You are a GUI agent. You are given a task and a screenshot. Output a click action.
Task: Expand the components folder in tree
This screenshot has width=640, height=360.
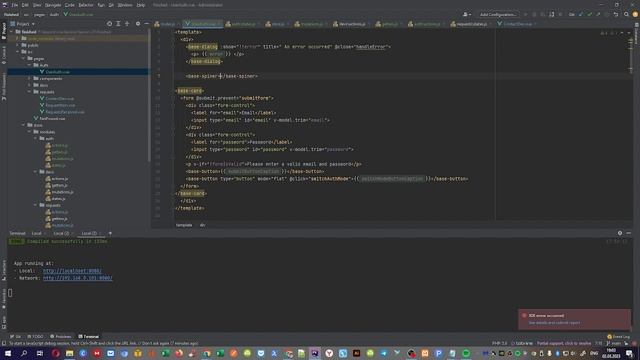29,78
